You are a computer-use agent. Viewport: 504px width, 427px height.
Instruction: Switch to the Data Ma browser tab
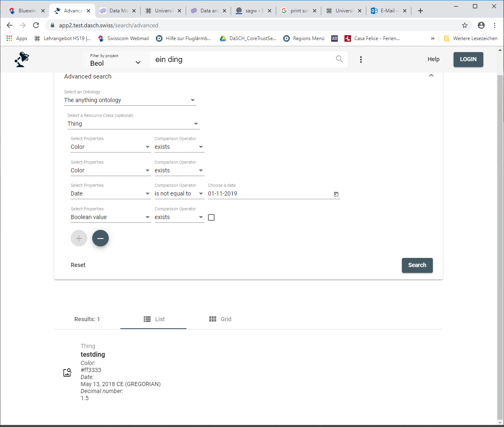pyautogui.click(x=117, y=11)
